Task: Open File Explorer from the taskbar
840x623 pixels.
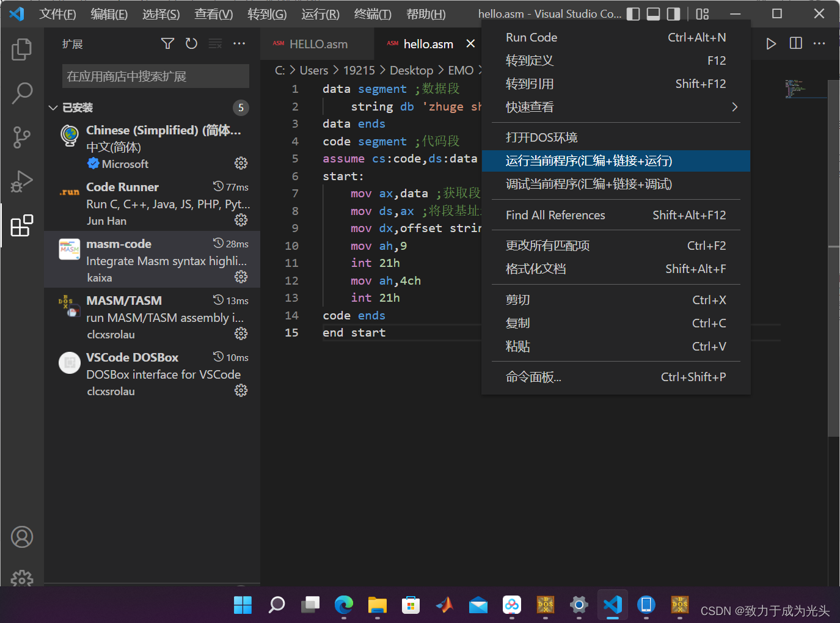Action: click(377, 605)
